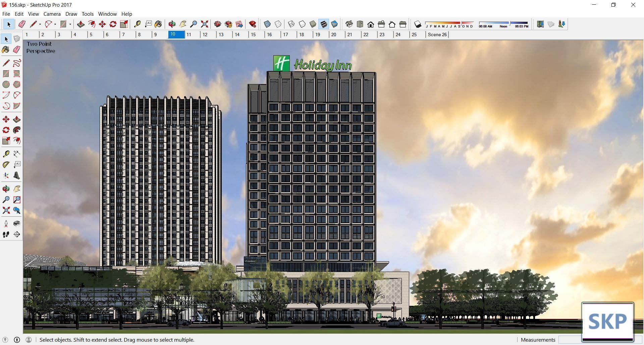The width and height of the screenshot is (644, 345).
Task: Select the Position Camera tool
Action: [6, 224]
